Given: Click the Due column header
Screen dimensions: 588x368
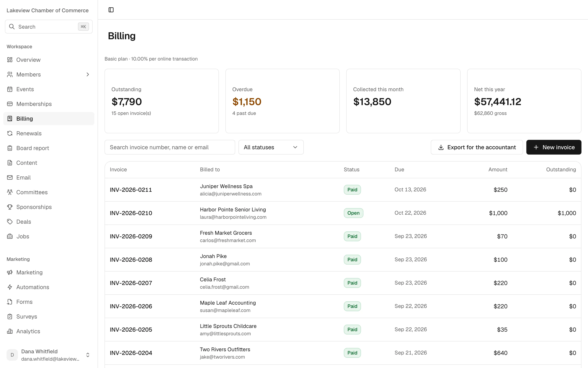Looking at the screenshot, I should point(399,170).
